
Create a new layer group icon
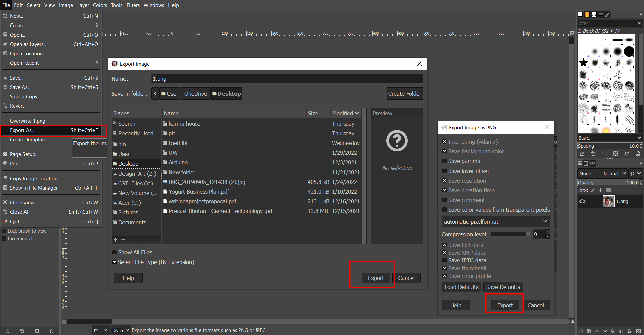click(x=589, y=331)
